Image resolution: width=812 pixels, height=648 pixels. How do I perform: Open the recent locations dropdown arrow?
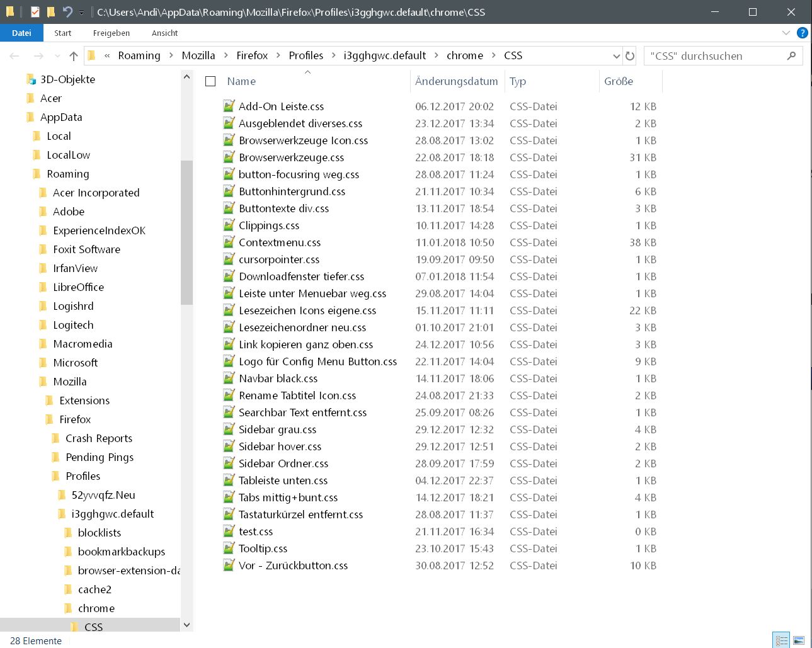[x=57, y=56]
